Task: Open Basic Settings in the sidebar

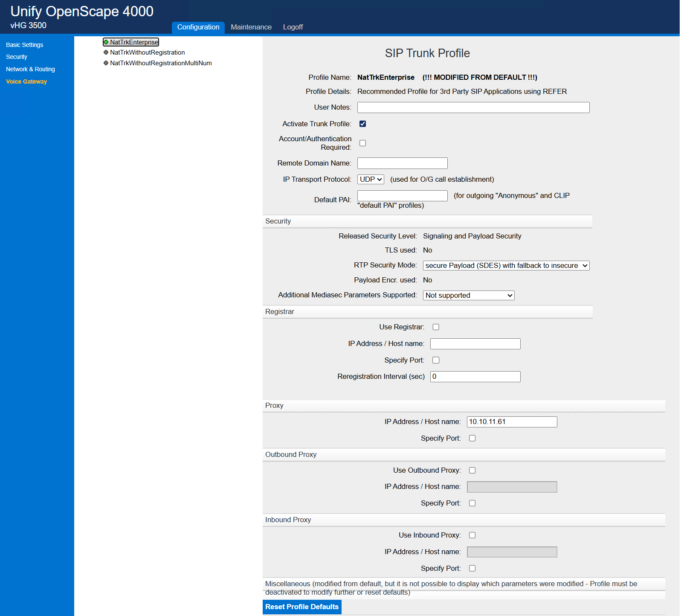Action: tap(25, 45)
